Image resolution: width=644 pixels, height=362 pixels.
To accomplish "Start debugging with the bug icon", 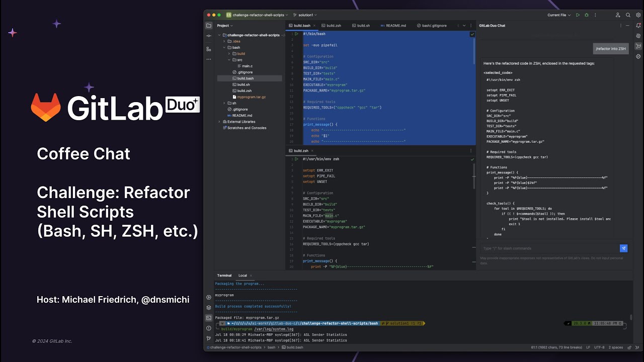I will click(586, 15).
